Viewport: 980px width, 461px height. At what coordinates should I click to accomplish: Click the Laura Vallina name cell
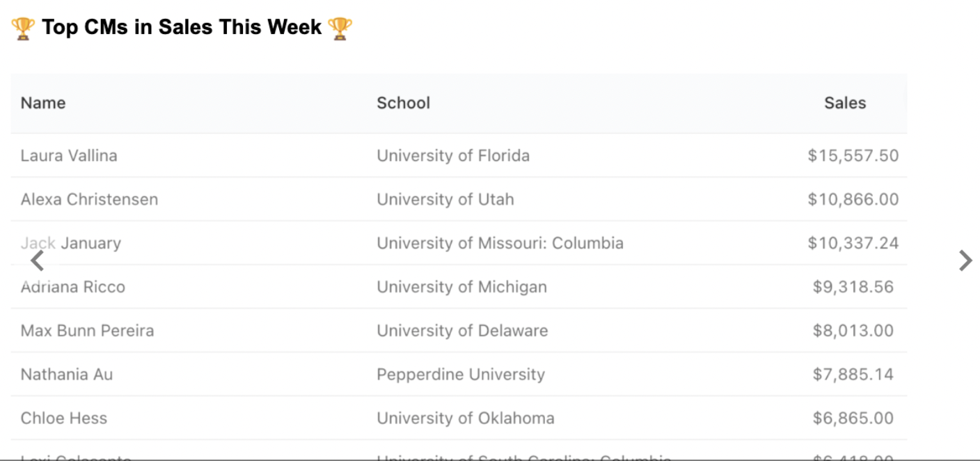[x=69, y=155]
